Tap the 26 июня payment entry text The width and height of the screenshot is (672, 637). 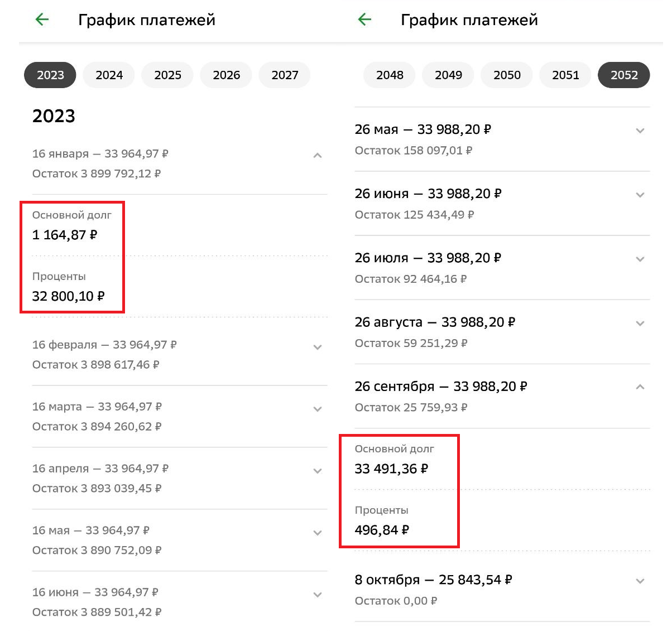428,194
